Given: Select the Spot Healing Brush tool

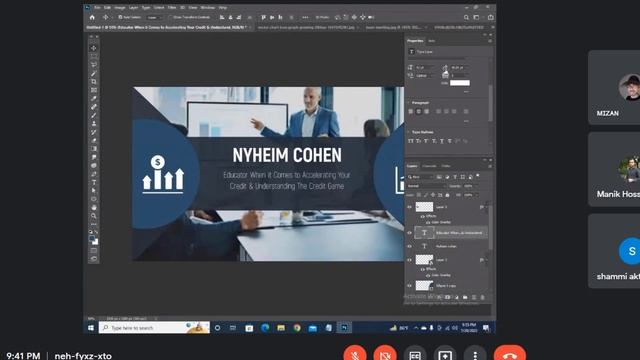Looking at the screenshot, I should click(93, 107).
